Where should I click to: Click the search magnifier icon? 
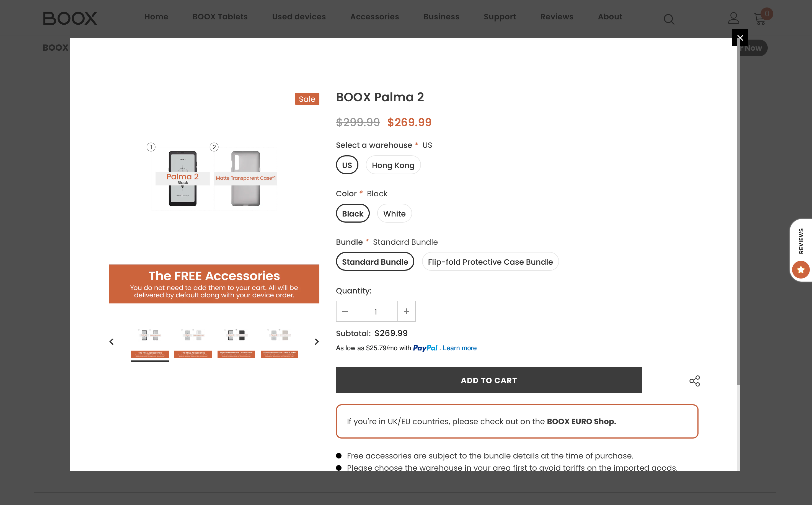point(669,19)
